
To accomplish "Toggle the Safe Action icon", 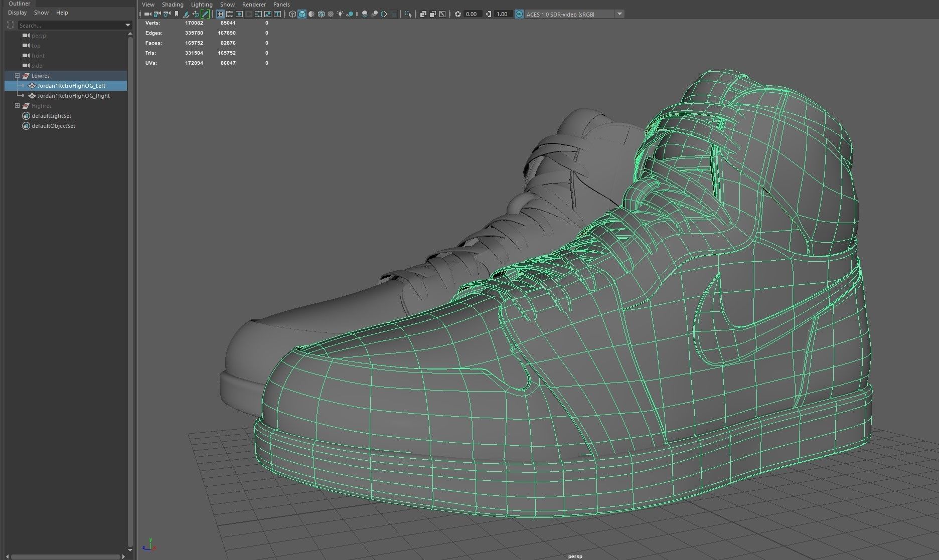I will coord(268,14).
